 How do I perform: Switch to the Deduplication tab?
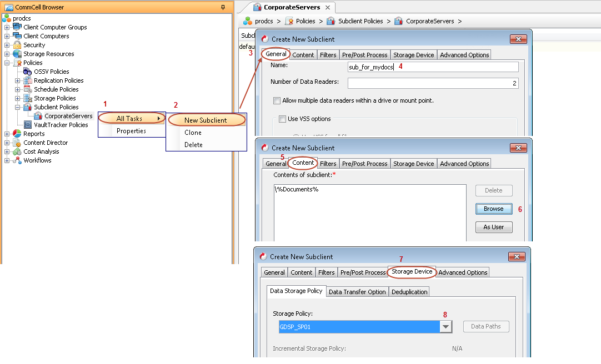[x=409, y=292]
